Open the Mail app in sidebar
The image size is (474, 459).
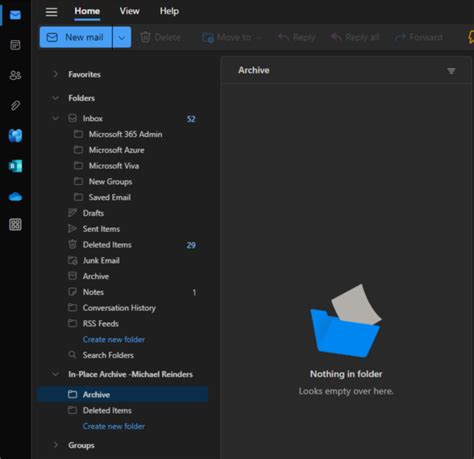coord(15,15)
